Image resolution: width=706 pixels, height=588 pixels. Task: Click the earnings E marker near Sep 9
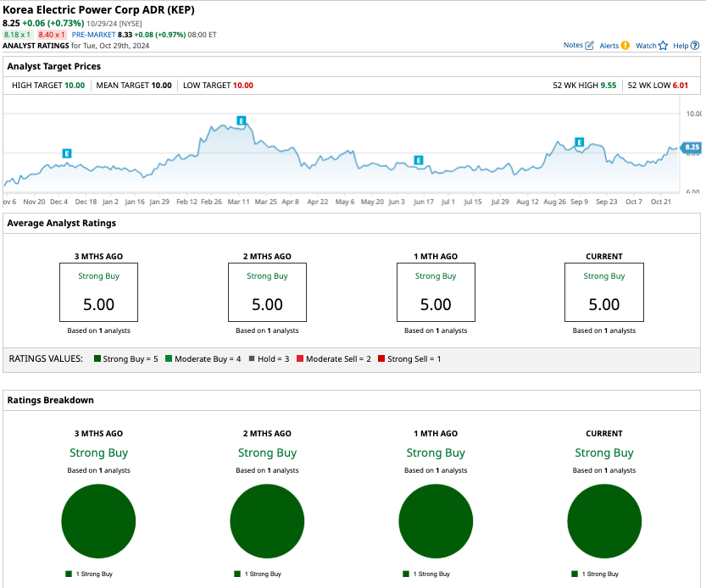[580, 142]
